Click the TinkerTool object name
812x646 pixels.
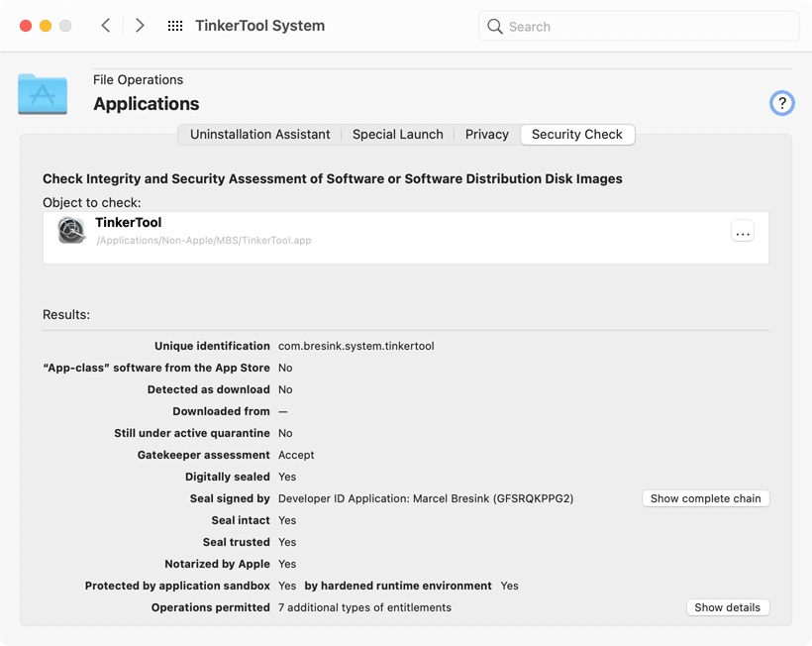(129, 222)
